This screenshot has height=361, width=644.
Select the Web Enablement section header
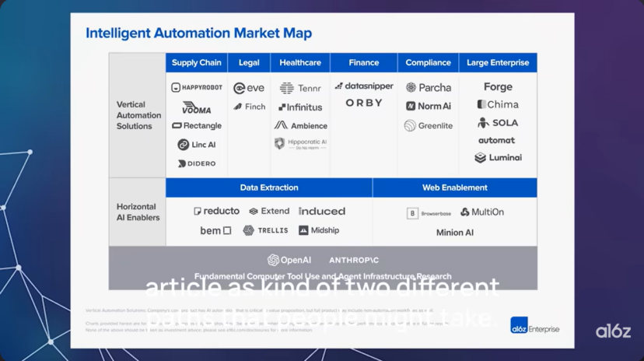point(455,188)
